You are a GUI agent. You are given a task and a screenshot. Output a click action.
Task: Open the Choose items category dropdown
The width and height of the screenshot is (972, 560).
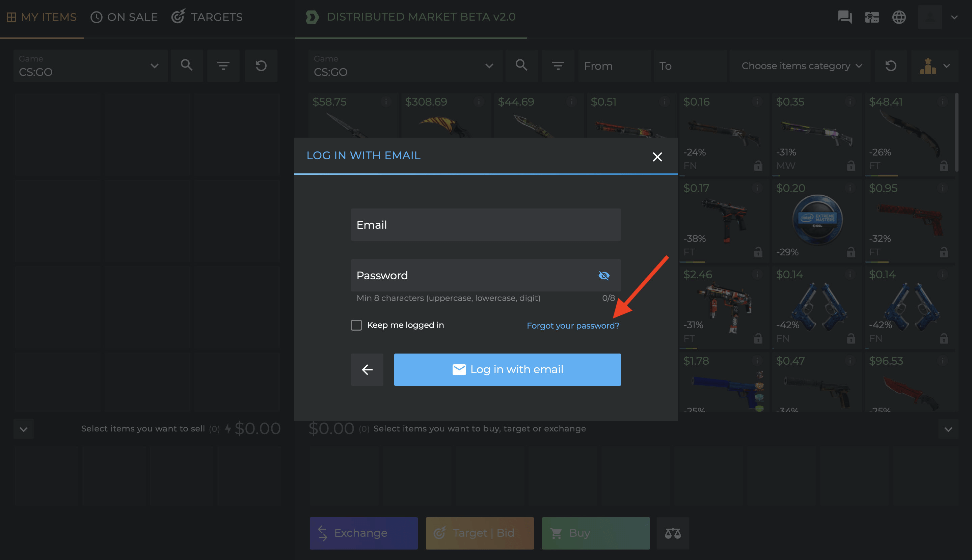coord(800,65)
